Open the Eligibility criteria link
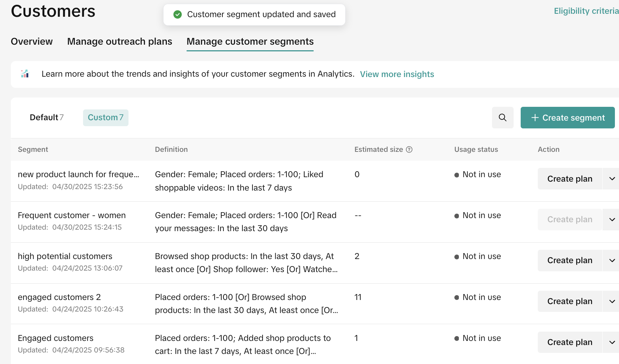Screen dimensions: 619x364 point(586,11)
